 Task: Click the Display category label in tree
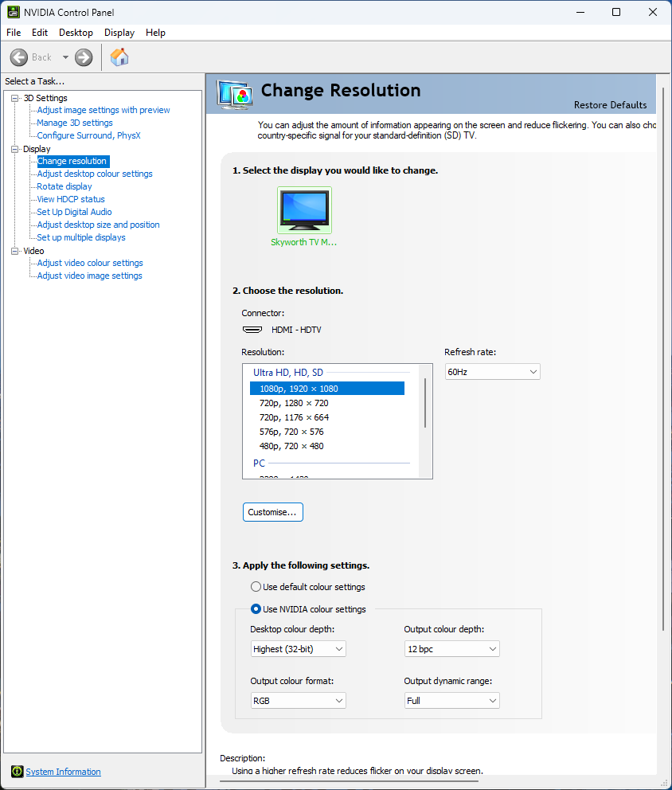pos(37,149)
